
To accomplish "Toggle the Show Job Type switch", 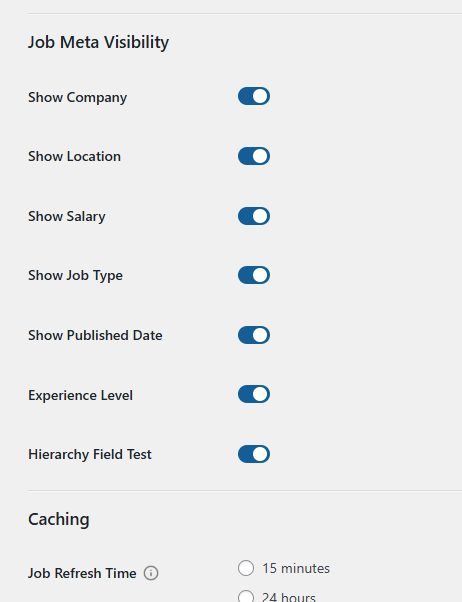I will 254,275.
